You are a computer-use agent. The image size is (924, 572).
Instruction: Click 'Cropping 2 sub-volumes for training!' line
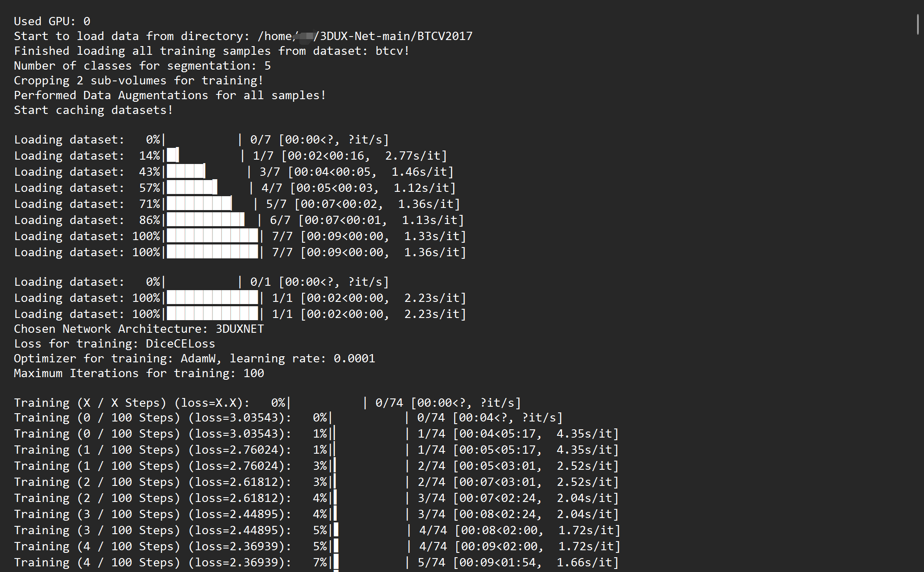pos(138,80)
